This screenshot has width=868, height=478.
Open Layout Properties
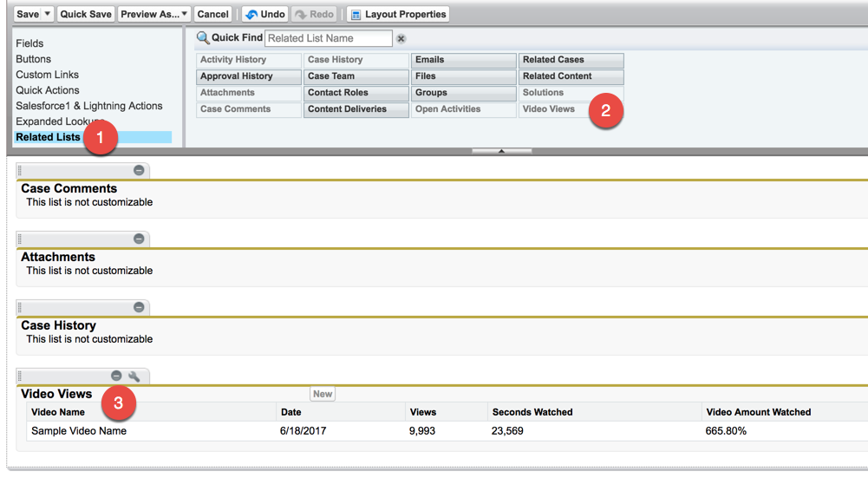(398, 14)
